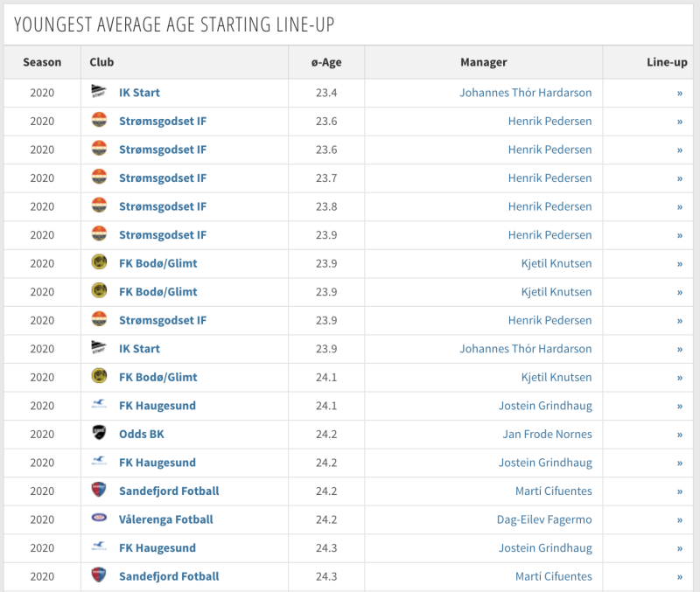Image resolution: width=700 pixels, height=592 pixels.
Task: Click Strømsgodset crest in the 23.8 age row
Action: point(99,206)
